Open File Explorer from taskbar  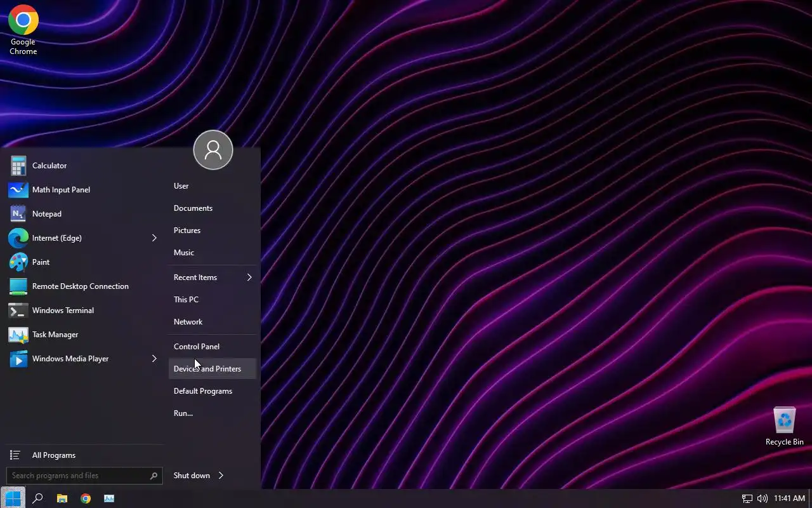tap(62, 498)
